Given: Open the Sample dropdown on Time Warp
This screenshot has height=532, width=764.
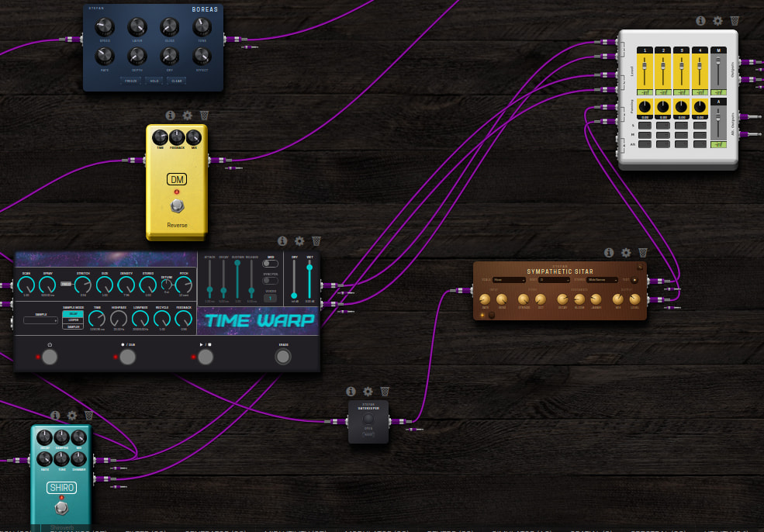Looking at the screenshot, I should pyautogui.click(x=40, y=320).
